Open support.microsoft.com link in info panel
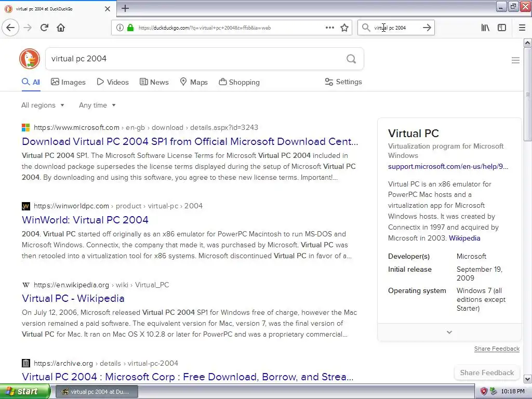The width and height of the screenshot is (532, 399). pos(448,166)
